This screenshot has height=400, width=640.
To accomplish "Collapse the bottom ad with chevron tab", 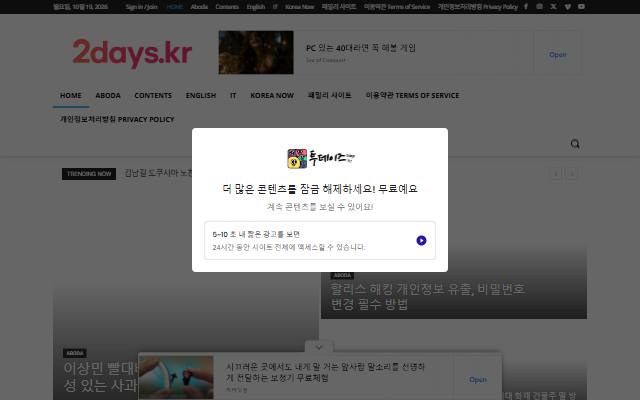I will click(x=319, y=347).
